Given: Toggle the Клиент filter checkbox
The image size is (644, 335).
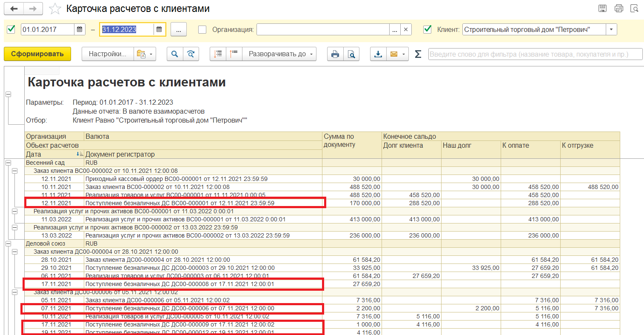Looking at the screenshot, I should point(427,29).
